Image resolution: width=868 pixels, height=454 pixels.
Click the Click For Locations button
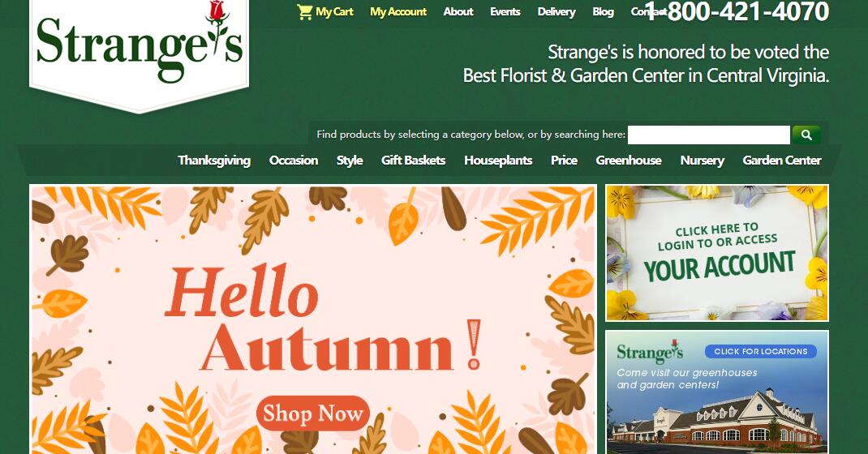click(761, 351)
